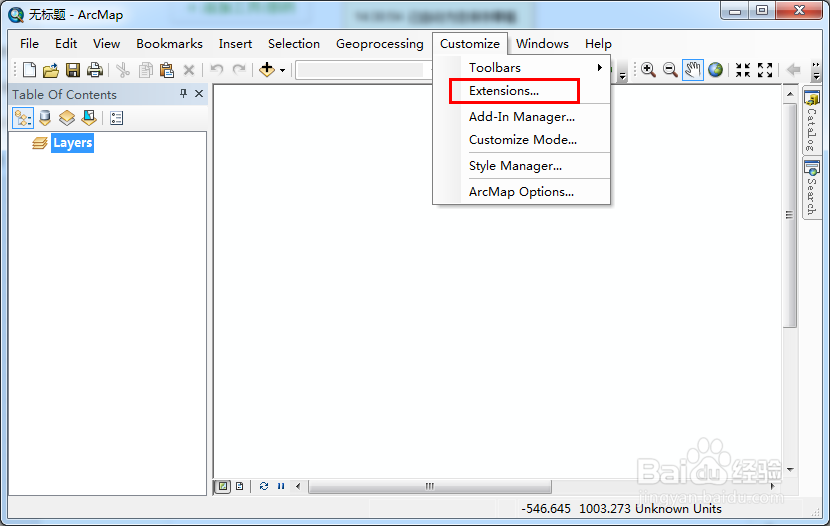This screenshot has width=830, height=526.
Task: Expand Tools toolbar overflow options
Action: 816,70
